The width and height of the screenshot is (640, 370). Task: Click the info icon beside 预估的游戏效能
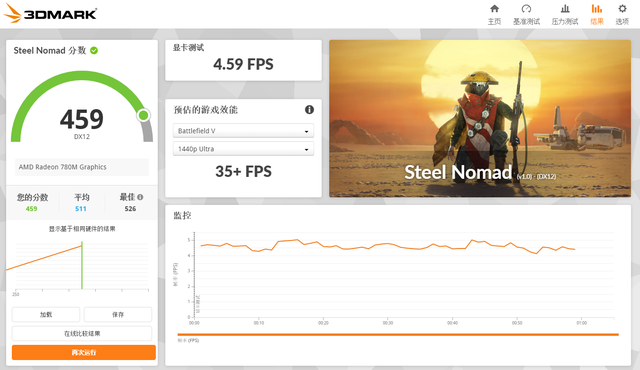pos(309,109)
